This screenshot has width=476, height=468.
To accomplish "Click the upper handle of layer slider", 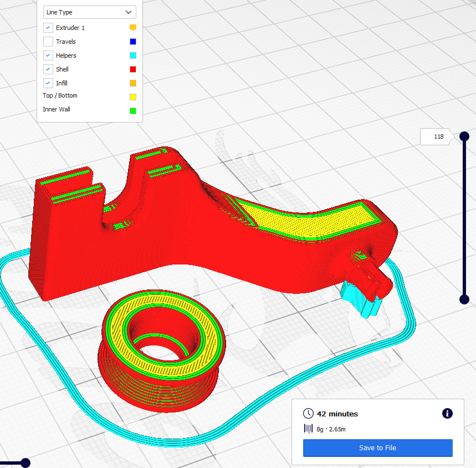I will click(464, 136).
